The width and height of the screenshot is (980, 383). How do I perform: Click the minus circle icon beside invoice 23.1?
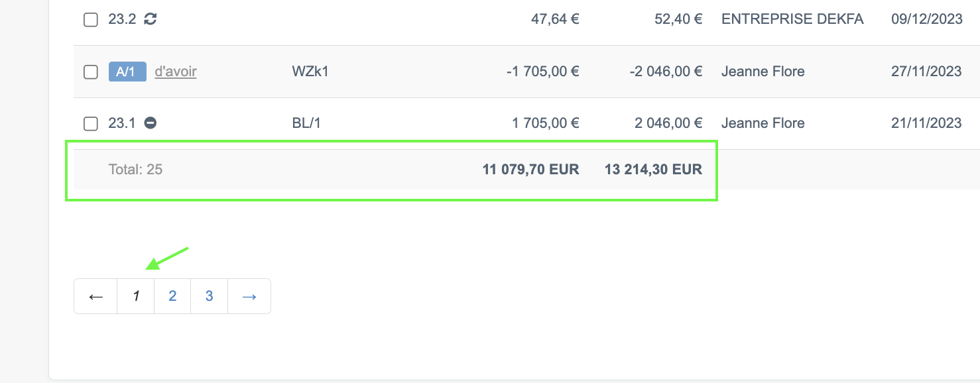coord(151,123)
